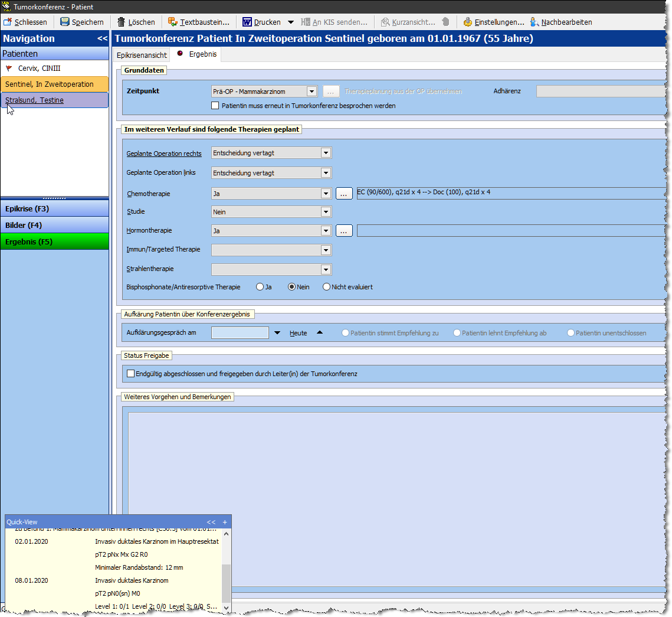The height and width of the screenshot is (617, 672).
Task: Open the Epikrise (F3) section
Action: pos(55,209)
